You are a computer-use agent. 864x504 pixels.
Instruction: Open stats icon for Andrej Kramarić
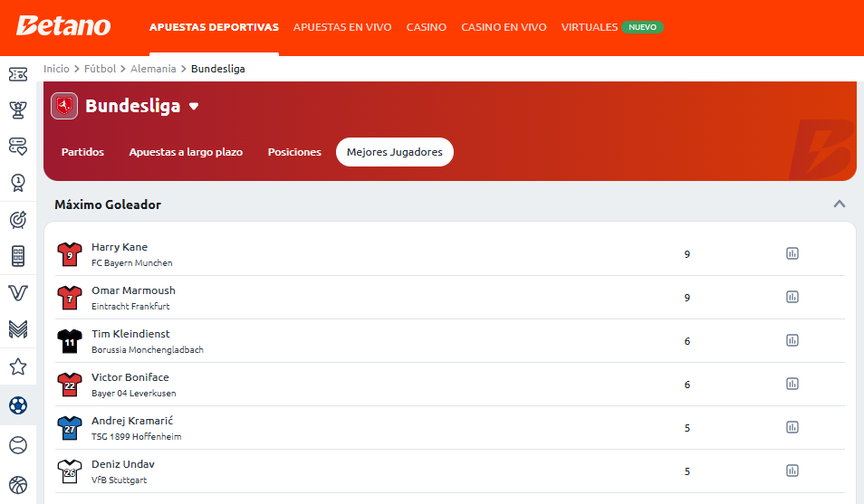(792, 427)
